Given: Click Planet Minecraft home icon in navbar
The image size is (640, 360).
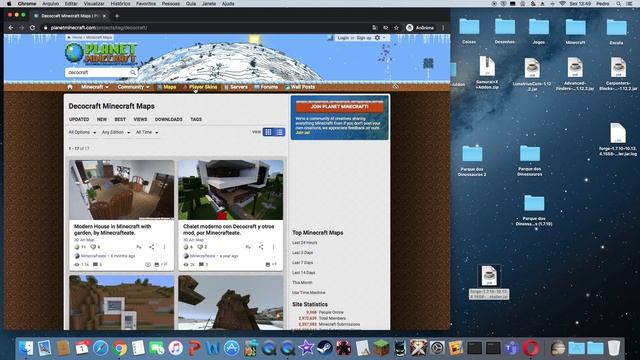Looking at the screenshot, I should (70, 87).
